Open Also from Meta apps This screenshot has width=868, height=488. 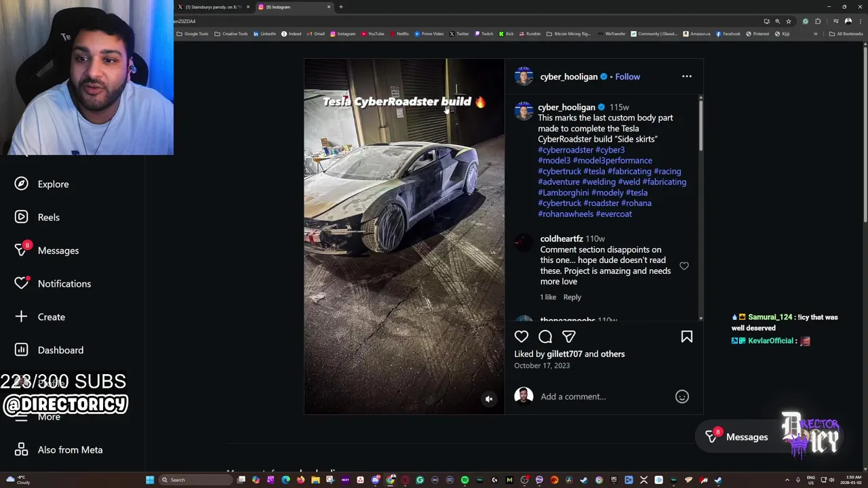tap(59, 449)
